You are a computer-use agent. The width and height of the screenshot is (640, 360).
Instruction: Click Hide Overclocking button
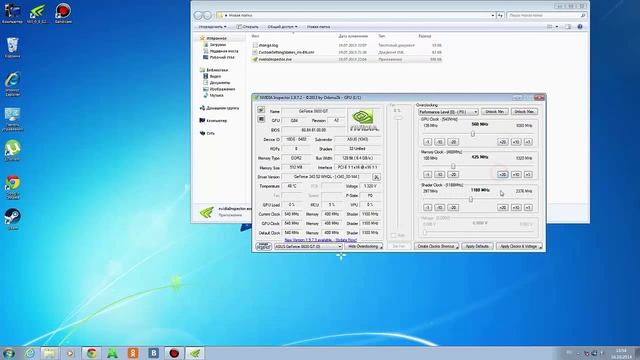point(363,247)
